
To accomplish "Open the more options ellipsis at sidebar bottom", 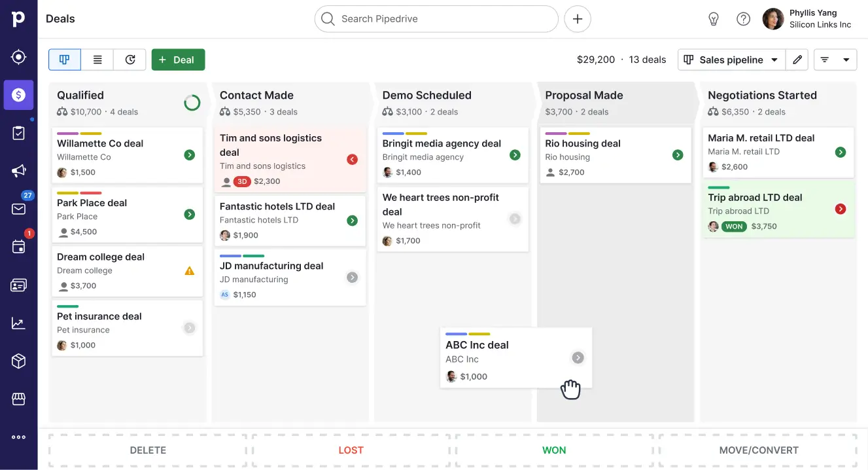I will tap(18, 437).
